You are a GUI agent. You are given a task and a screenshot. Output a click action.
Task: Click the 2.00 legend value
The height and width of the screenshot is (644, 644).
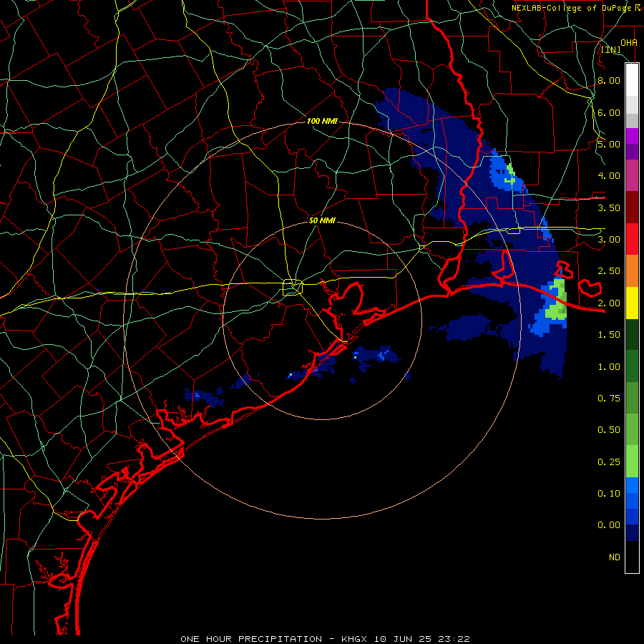(x=609, y=303)
